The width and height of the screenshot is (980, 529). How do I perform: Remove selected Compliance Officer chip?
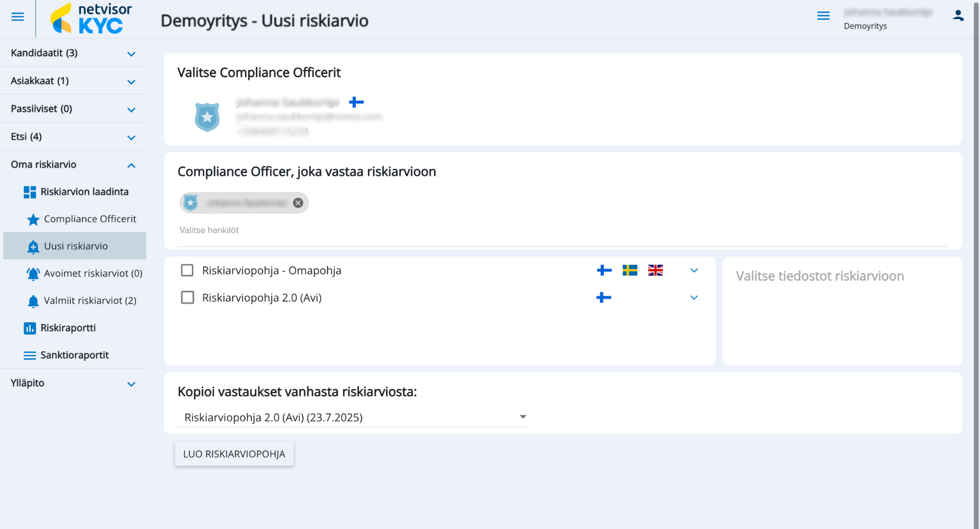click(x=298, y=203)
